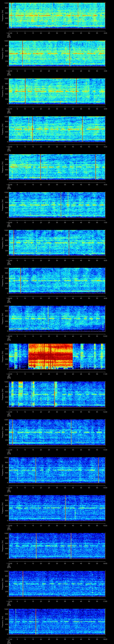Select the spectrogram panel starting at 1:16:00
Image resolution: width=114 pixels, height=644 pixels.
[57, 584]
